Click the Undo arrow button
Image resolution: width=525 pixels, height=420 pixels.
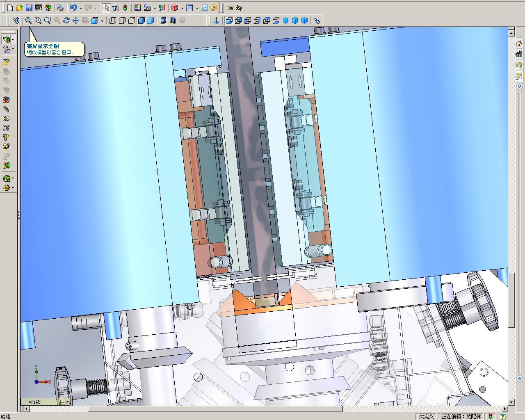click(73, 8)
